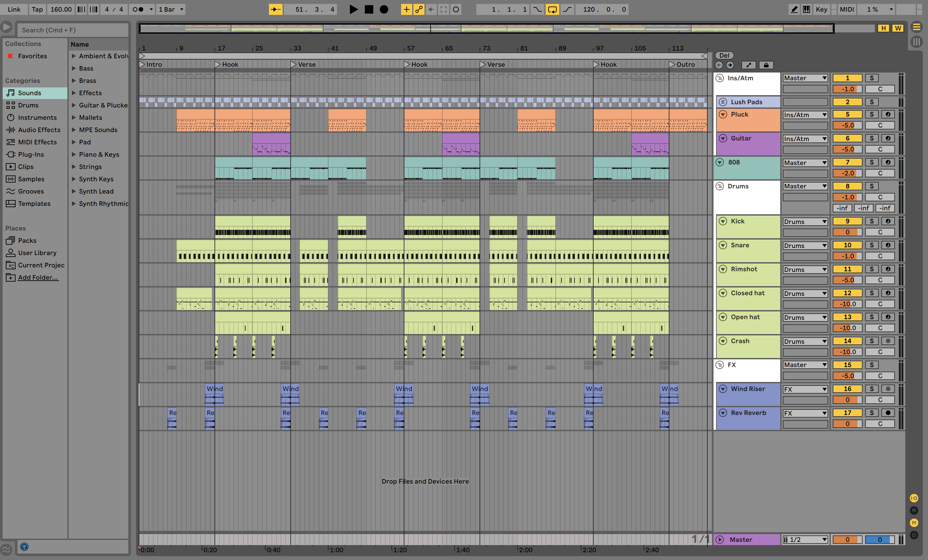Toggle the metronome button
The image size is (928, 560).
[x=138, y=9]
